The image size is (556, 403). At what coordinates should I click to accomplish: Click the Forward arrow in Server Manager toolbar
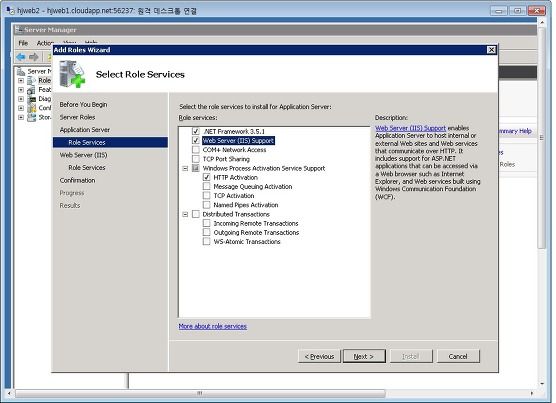(x=34, y=56)
